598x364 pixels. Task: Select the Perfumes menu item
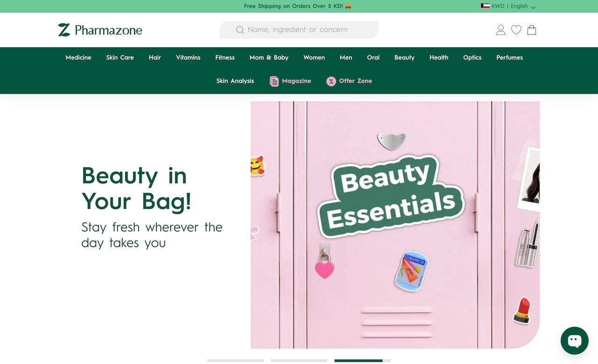pyautogui.click(x=510, y=57)
